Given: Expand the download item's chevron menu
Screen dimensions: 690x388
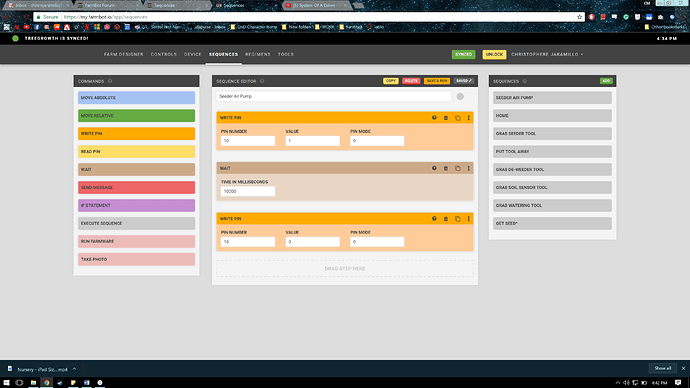Looking at the screenshot, I should (74, 369).
